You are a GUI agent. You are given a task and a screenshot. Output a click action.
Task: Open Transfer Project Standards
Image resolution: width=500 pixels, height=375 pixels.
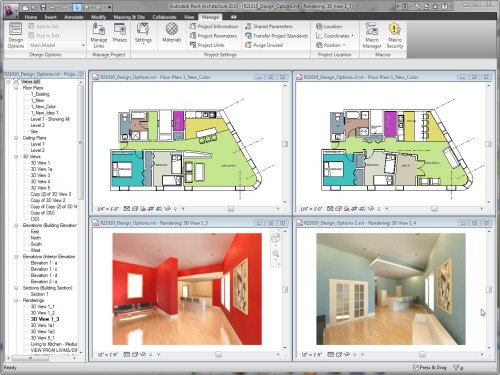pyautogui.click(x=276, y=36)
